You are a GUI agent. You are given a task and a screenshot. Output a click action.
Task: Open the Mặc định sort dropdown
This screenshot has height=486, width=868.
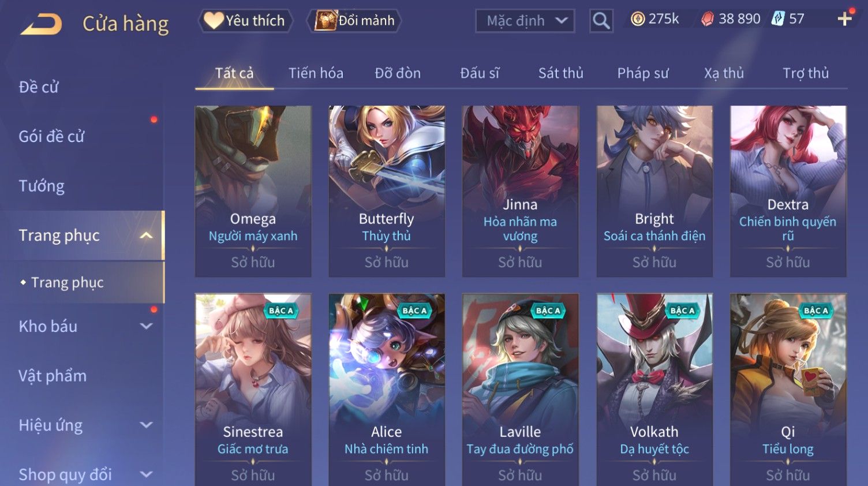525,21
